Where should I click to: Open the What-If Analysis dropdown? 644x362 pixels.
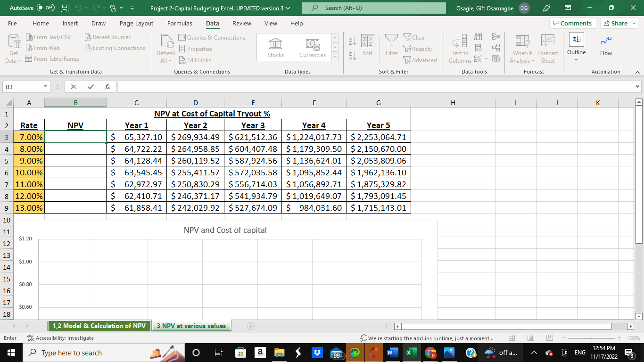(522, 47)
